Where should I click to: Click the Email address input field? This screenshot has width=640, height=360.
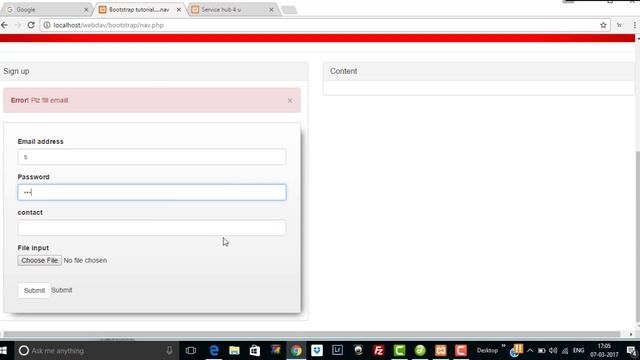click(x=152, y=157)
